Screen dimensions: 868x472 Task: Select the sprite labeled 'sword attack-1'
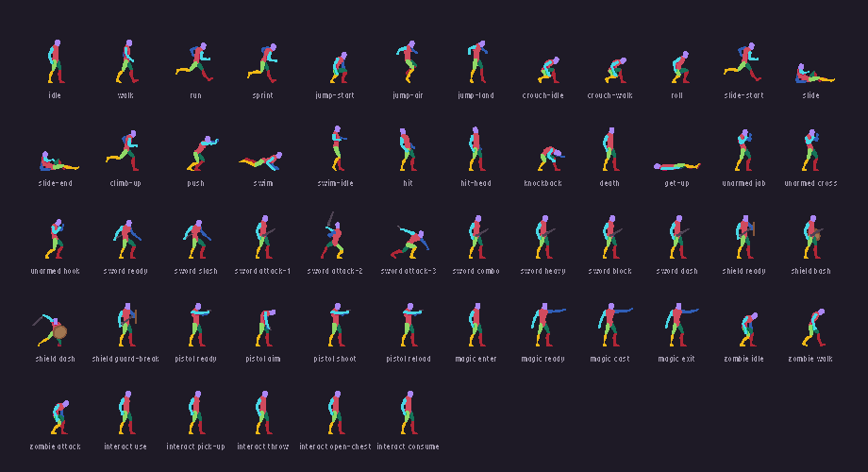point(264,237)
